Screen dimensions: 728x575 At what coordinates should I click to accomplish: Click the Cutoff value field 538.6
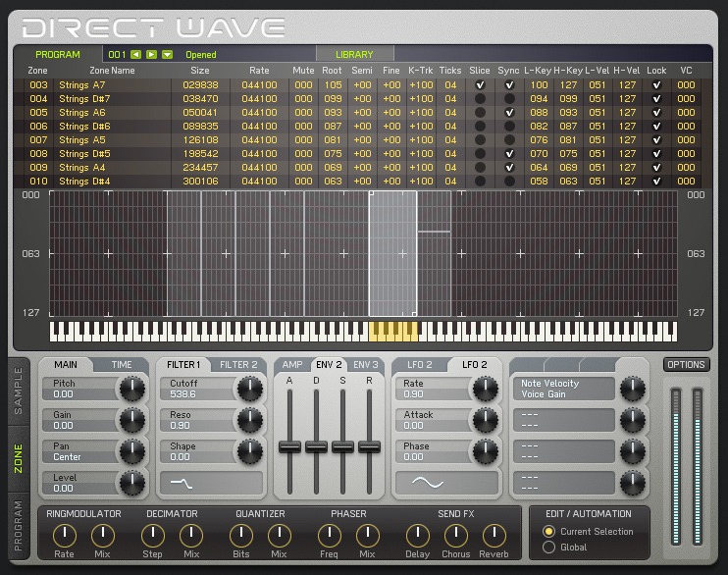coord(182,394)
